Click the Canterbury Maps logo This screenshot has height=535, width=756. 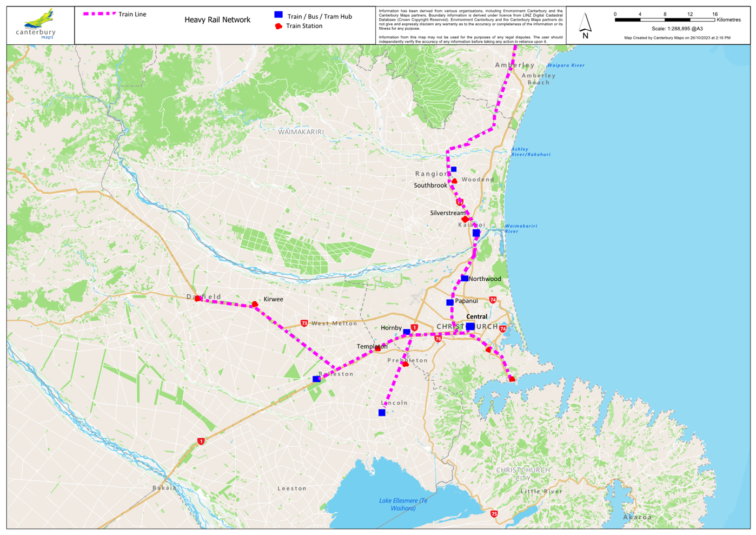click(36, 24)
